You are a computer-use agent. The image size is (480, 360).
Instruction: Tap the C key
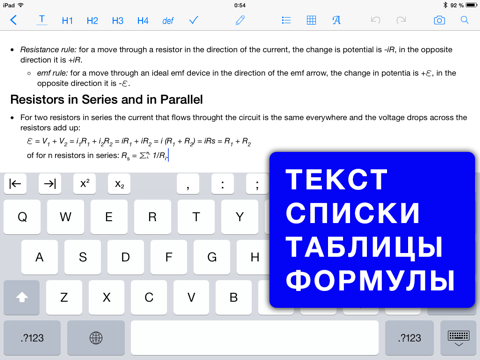149,297
